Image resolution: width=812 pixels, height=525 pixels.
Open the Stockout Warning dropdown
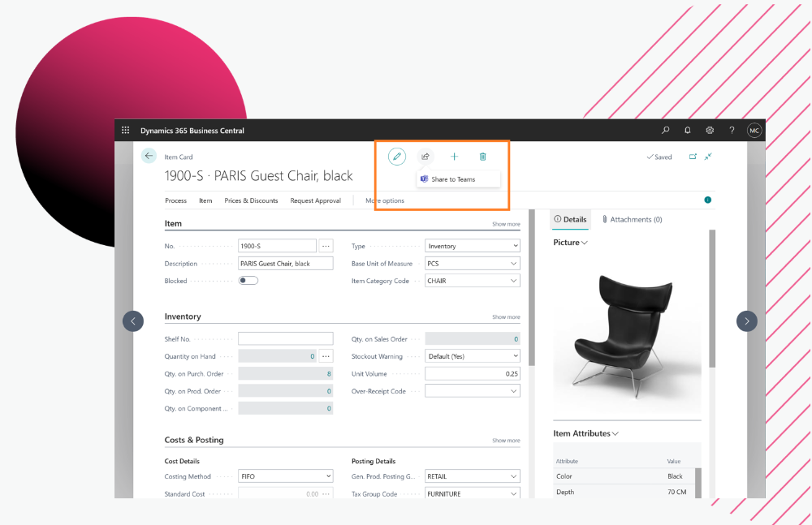coord(473,356)
